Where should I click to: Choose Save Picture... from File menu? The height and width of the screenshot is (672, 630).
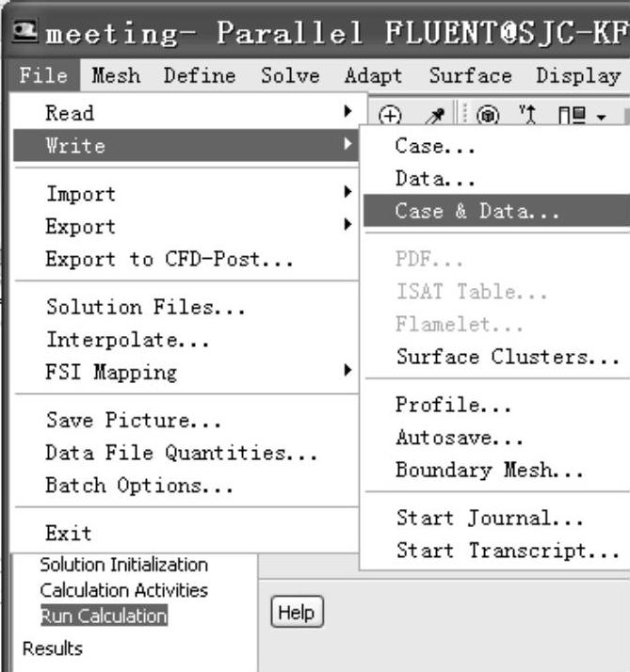(x=120, y=420)
